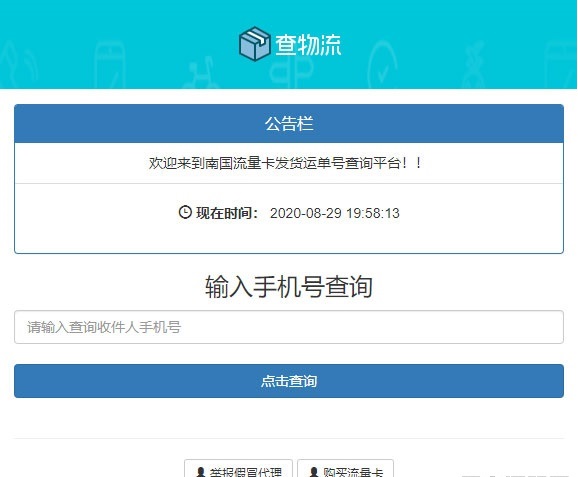Focus the recipient phone number input field
The height and width of the screenshot is (477, 578).
point(289,327)
